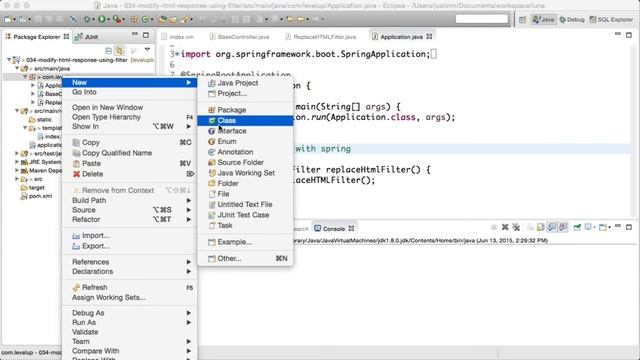Switch to the Package Explorer tab
The width and height of the screenshot is (640, 360).
coord(37,37)
